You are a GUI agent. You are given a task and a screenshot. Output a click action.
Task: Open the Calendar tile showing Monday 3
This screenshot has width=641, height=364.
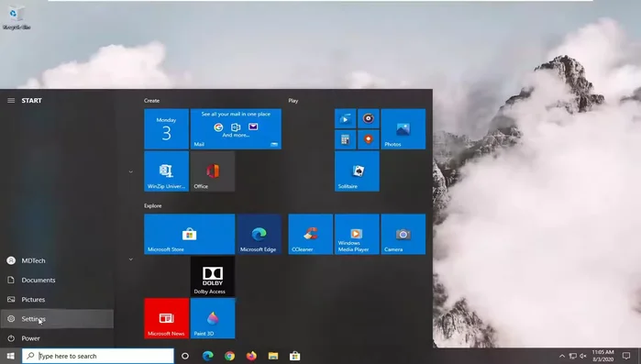click(166, 128)
